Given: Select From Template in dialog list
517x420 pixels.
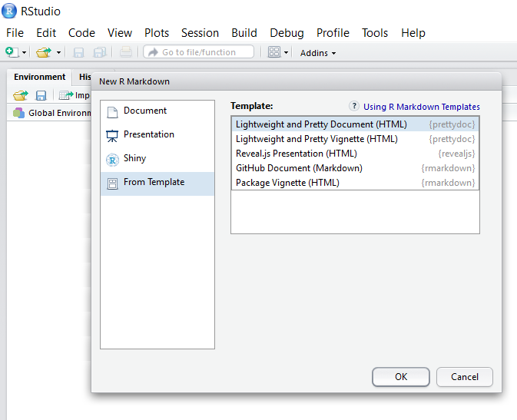Looking at the screenshot, I should coord(157,184).
